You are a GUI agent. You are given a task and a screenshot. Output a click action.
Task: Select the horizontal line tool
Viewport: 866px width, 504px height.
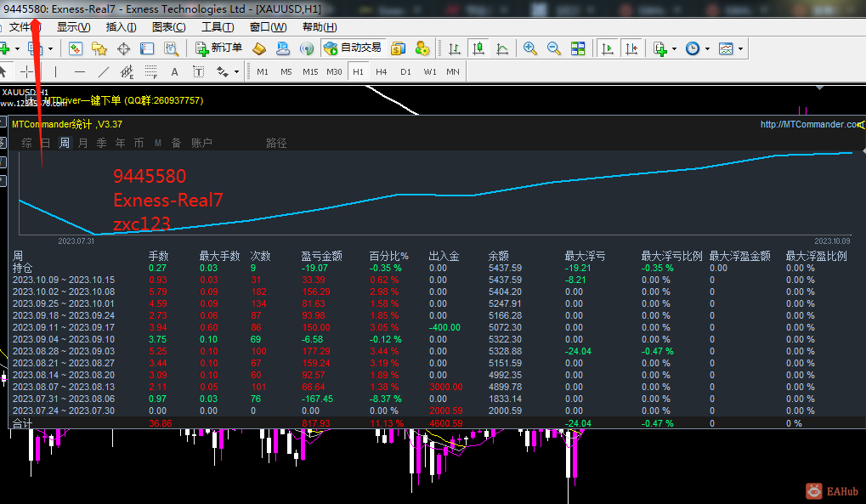click(x=80, y=71)
